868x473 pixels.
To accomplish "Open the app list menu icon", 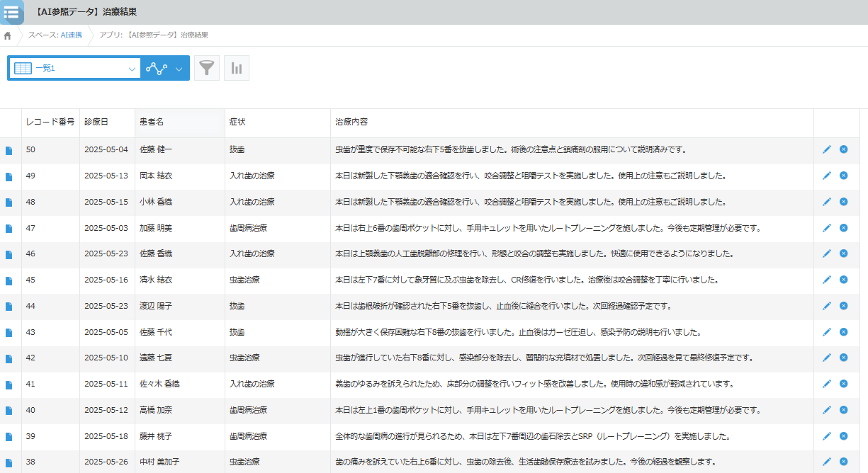I will point(11,12).
